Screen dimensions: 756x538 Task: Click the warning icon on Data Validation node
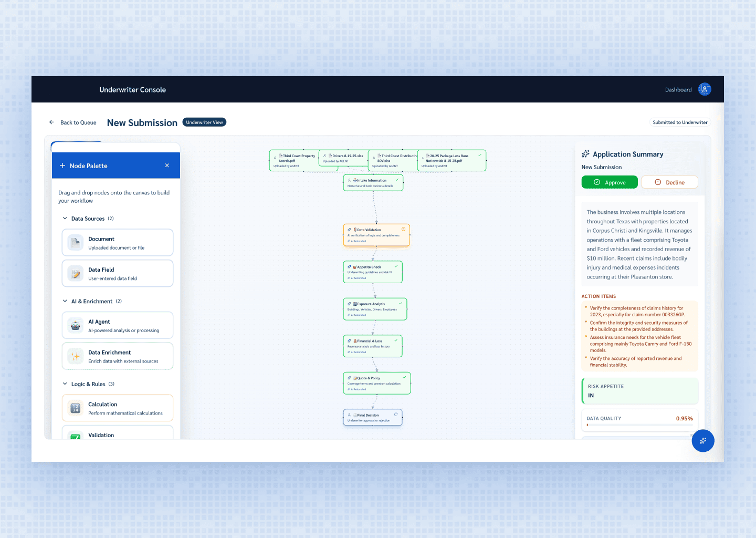point(403,229)
